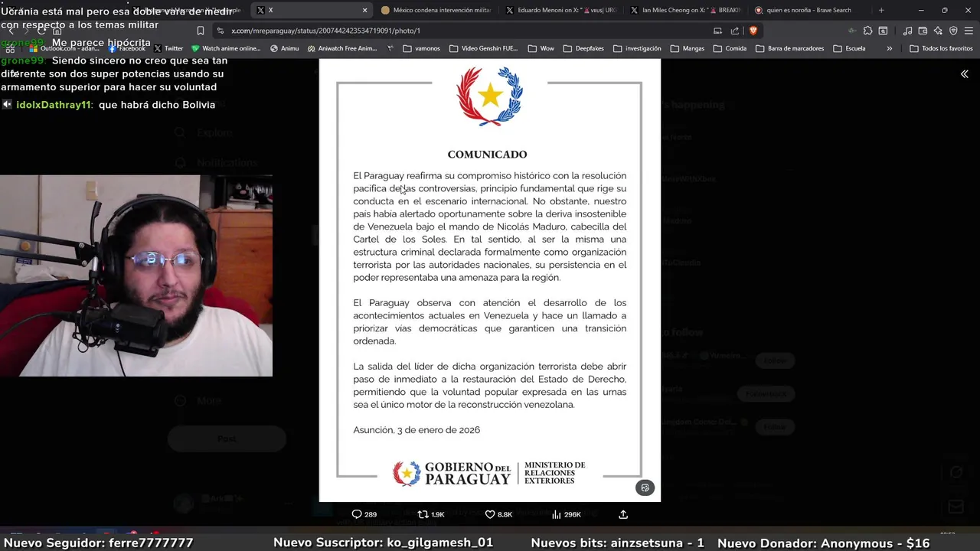980x551 pixels.
Task: Click the cast/screen icon in address bar
Action: click(x=717, y=31)
